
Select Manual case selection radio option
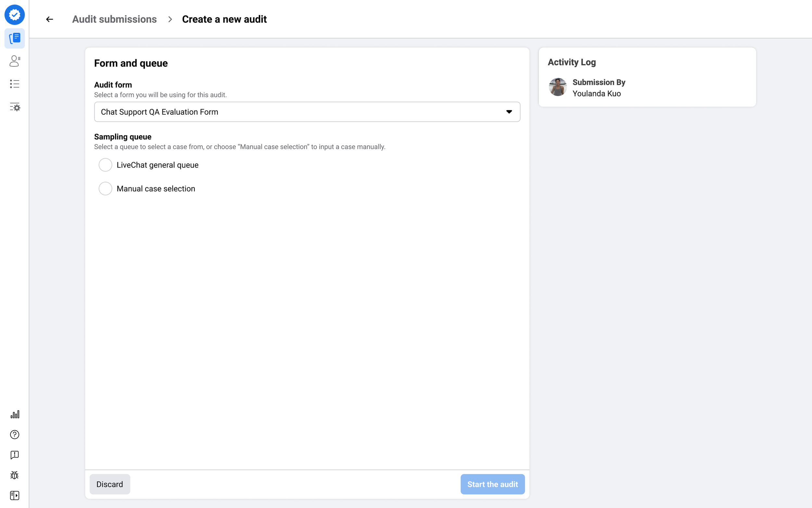pyautogui.click(x=106, y=189)
